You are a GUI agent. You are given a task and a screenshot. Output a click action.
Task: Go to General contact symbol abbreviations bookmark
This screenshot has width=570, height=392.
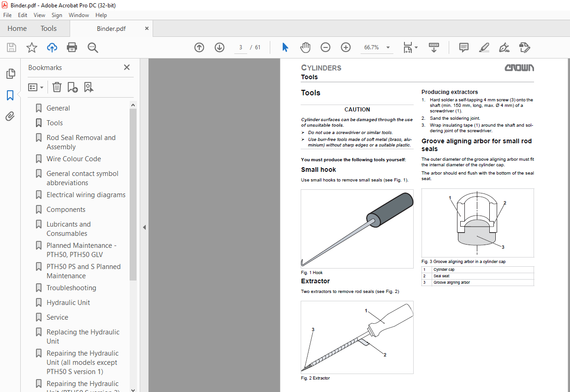(82, 178)
